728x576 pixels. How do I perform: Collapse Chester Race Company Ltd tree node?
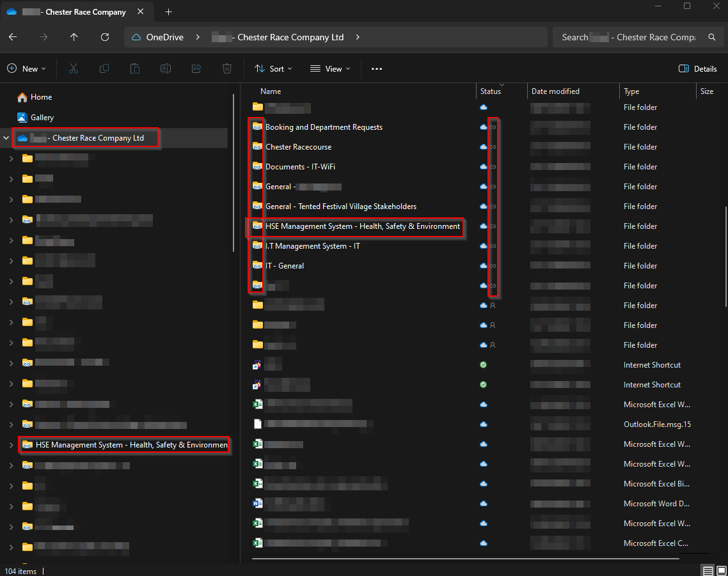point(6,138)
